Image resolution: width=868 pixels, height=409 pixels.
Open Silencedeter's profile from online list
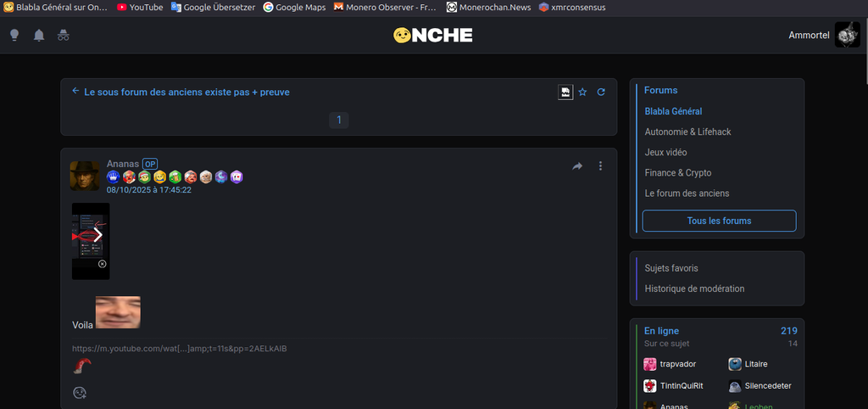tap(768, 386)
